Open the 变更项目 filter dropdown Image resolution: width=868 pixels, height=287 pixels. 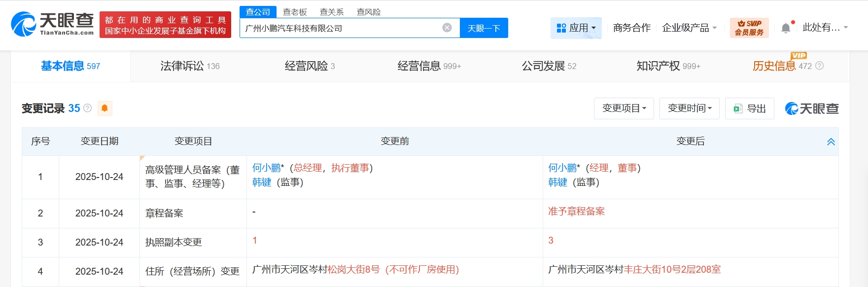click(x=624, y=108)
